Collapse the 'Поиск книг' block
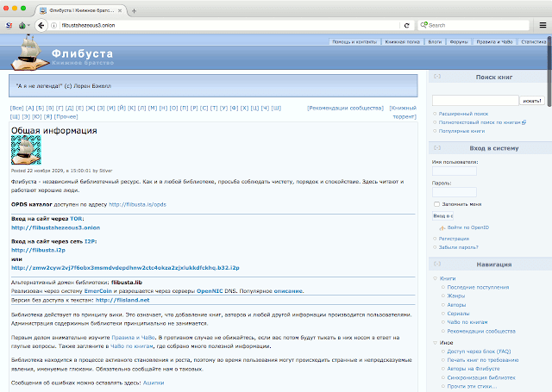This screenshot has width=552, height=392. point(437,77)
